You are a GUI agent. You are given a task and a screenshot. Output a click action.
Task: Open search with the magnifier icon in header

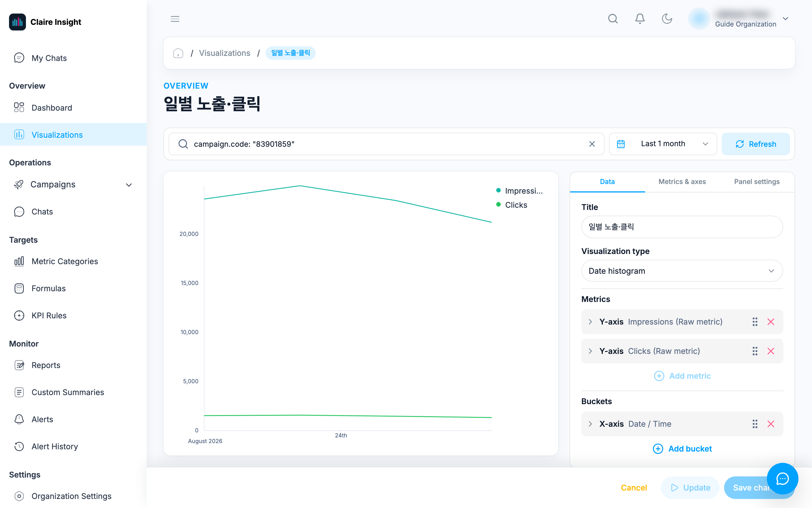[613, 18]
